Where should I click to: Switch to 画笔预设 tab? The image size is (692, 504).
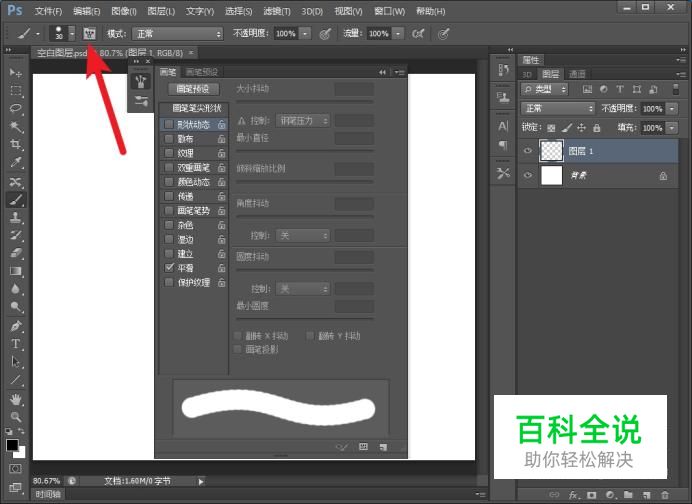(x=202, y=72)
